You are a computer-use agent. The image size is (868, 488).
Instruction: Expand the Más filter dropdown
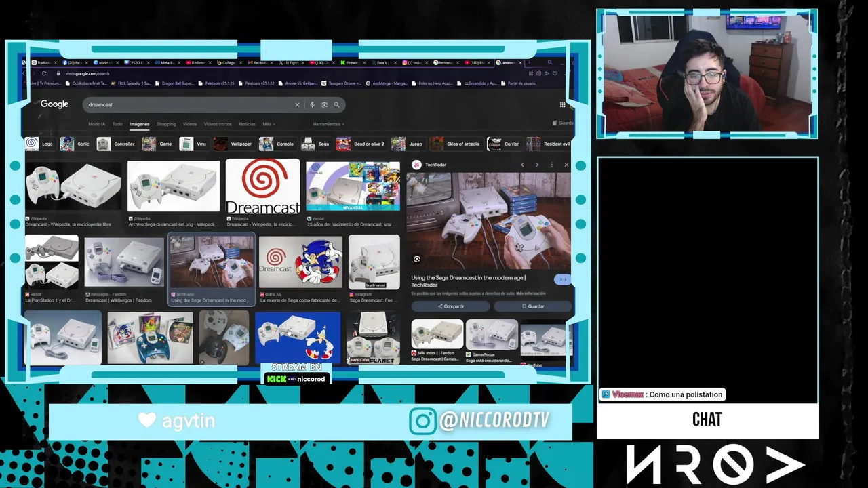(x=268, y=124)
